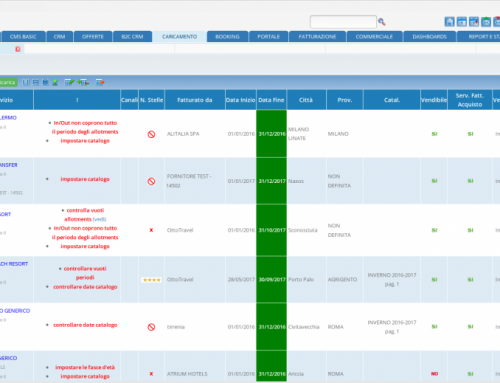The height and width of the screenshot is (383, 500).
Task: Close the open tab with red X
Action: point(18,49)
